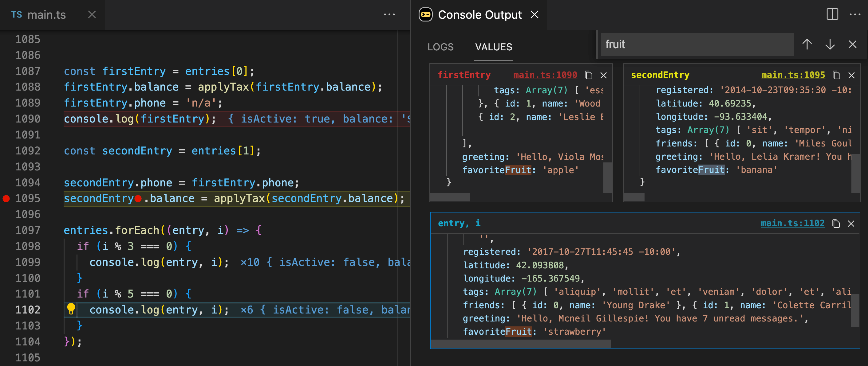This screenshot has width=868, height=366.
Task: Go to previous search match arrow
Action: [807, 45]
